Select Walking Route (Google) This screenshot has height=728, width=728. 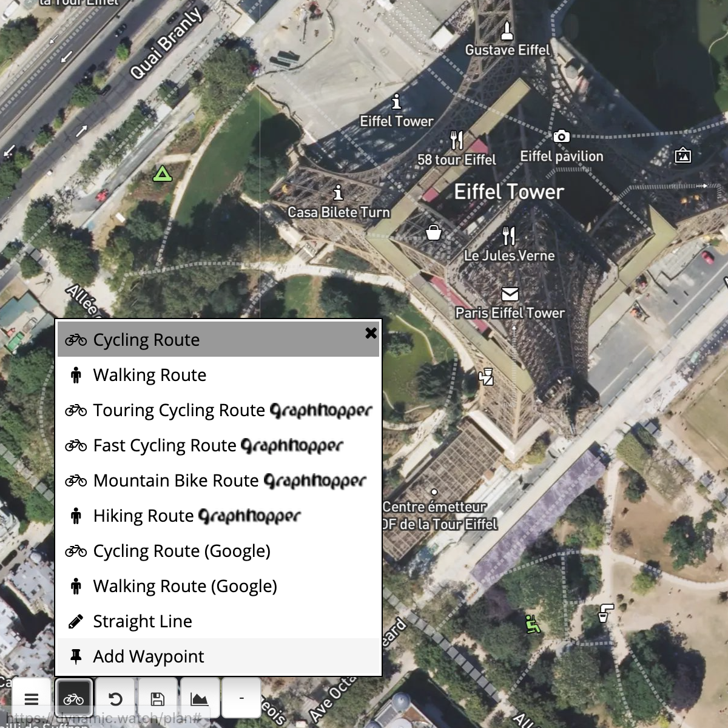coord(184,587)
